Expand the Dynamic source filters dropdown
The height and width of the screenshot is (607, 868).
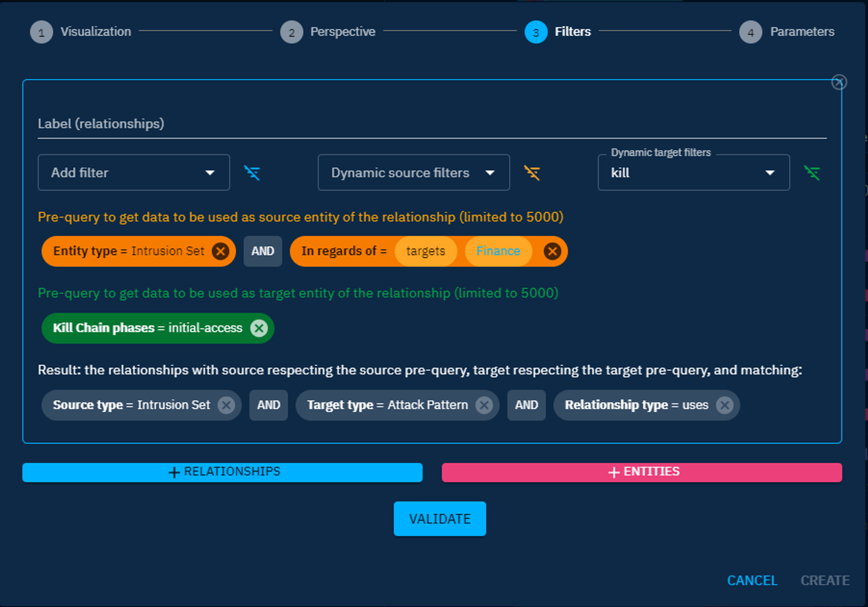coord(413,173)
